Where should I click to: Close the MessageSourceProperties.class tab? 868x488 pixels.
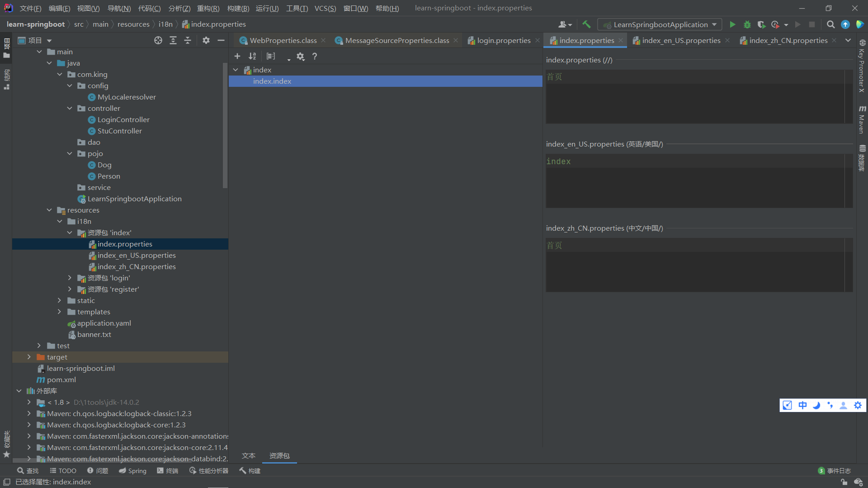456,40
